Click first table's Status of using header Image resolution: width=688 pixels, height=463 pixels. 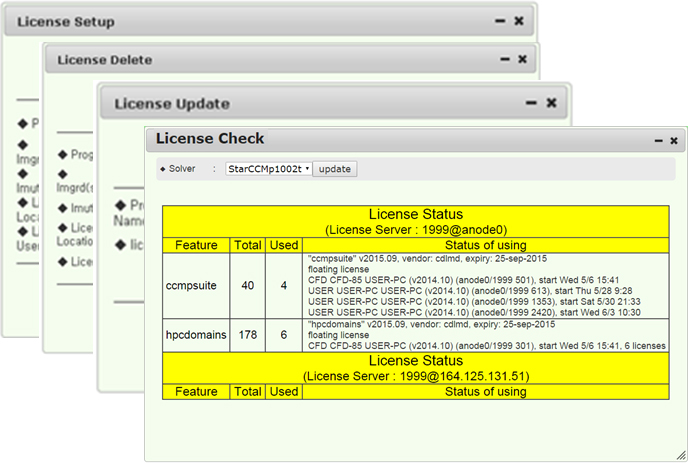click(485, 245)
